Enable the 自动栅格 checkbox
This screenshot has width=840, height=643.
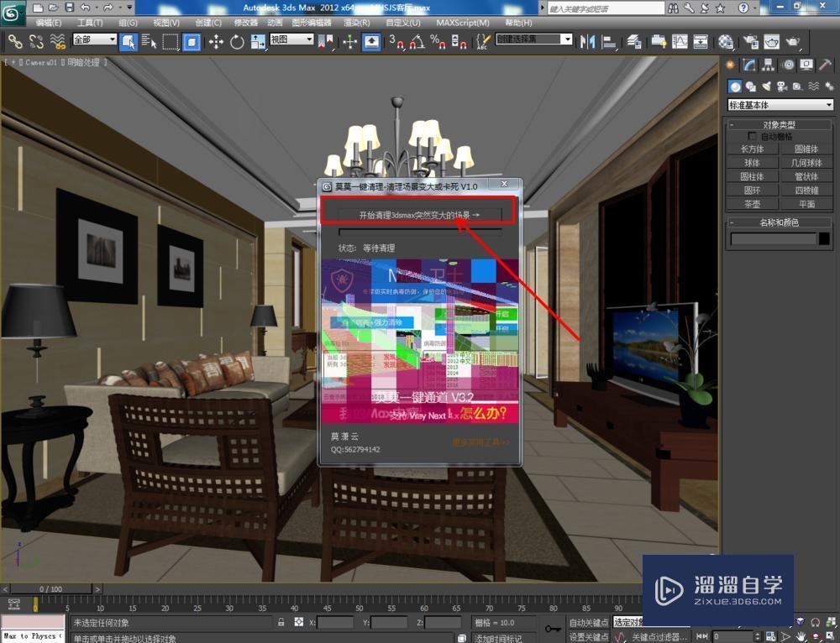tap(752, 137)
